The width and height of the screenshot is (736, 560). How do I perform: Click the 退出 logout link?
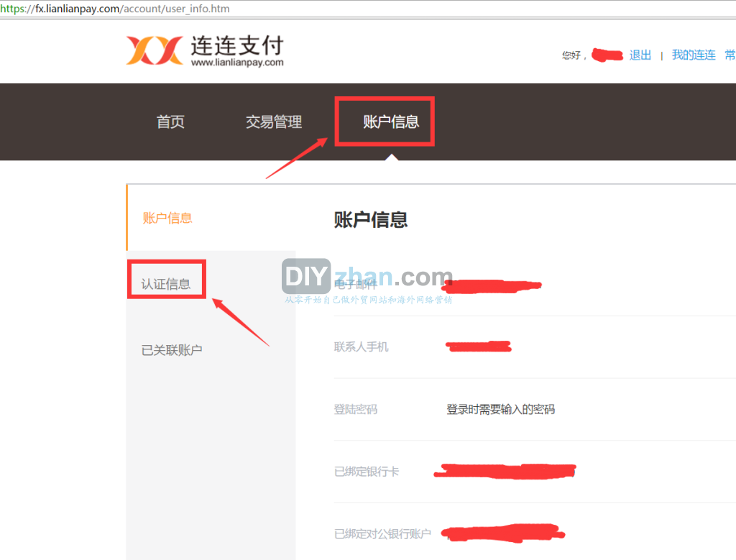point(640,55)
